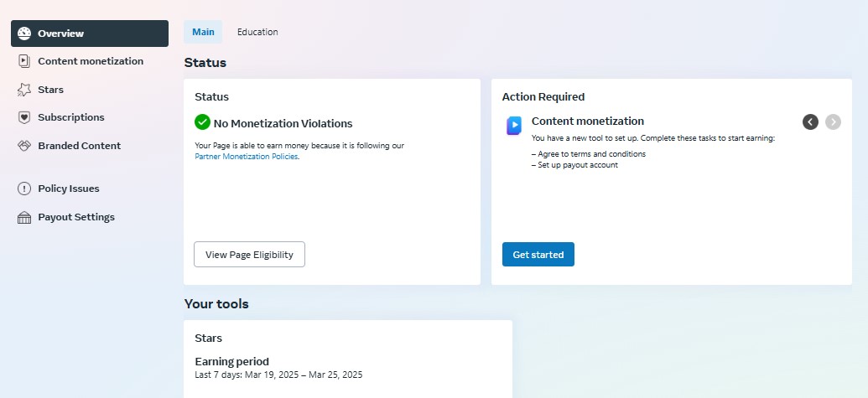Click the green checkmark status icon
Viewport: 868px width, 398px height.
coord(202,122)
